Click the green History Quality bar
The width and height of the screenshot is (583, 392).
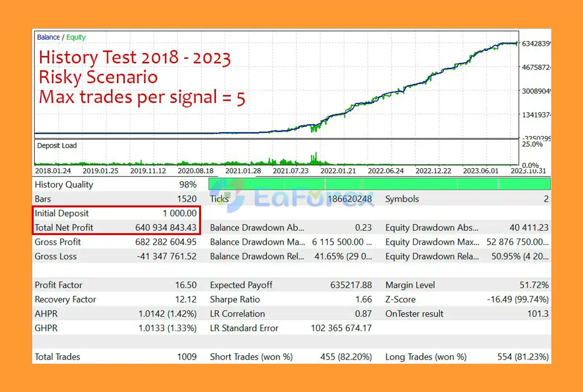(x=379, y=184)
